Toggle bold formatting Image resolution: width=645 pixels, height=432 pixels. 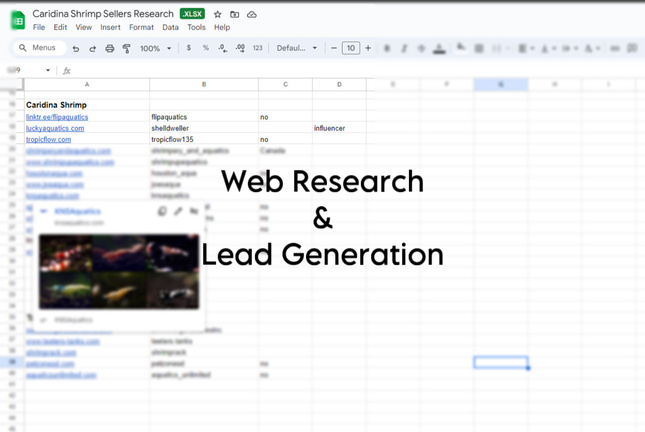[x=387, y=49]
